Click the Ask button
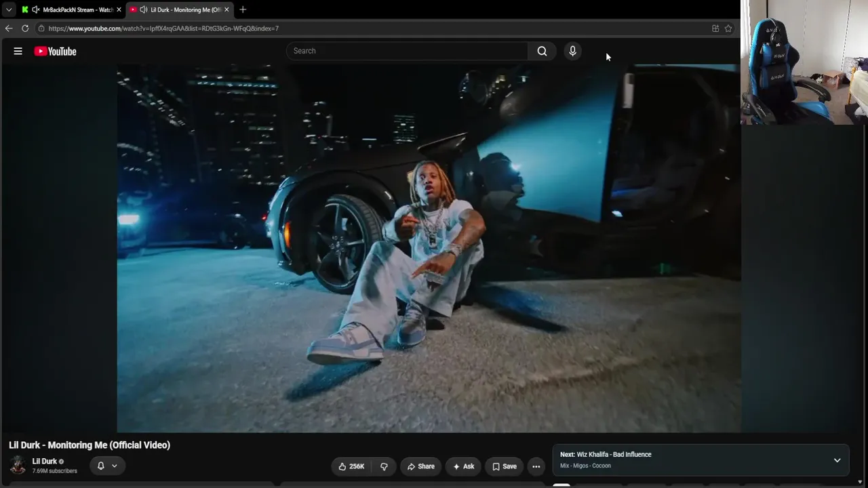Image resolution: width=868 pixels, height=488 pixels. coord(463,466)
